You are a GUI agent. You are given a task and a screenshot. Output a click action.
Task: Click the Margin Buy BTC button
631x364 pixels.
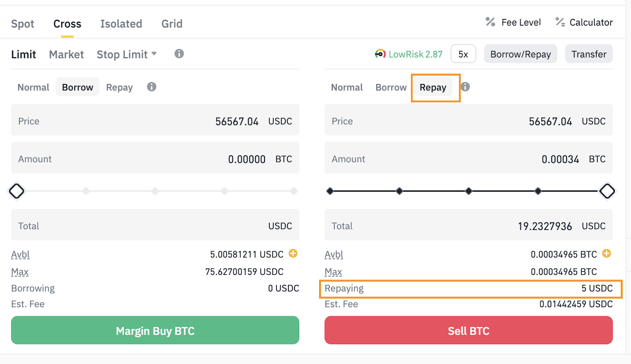coord(155,330)
